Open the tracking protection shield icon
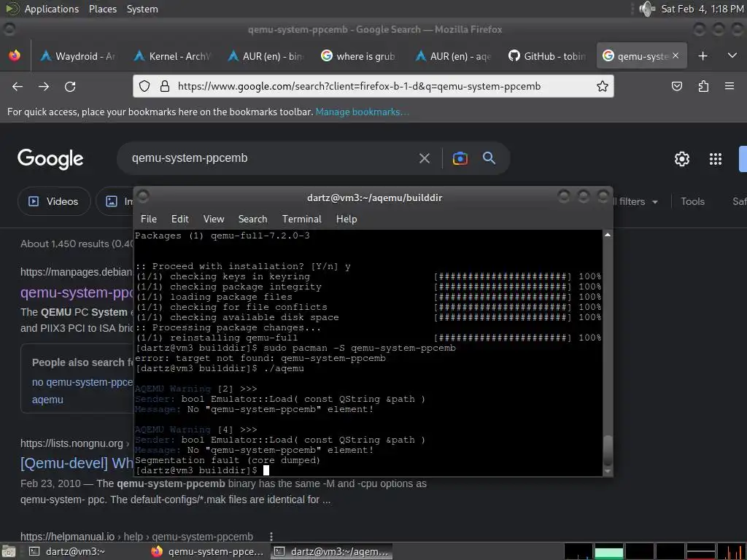The image size is (747, 560). point(144,86)
